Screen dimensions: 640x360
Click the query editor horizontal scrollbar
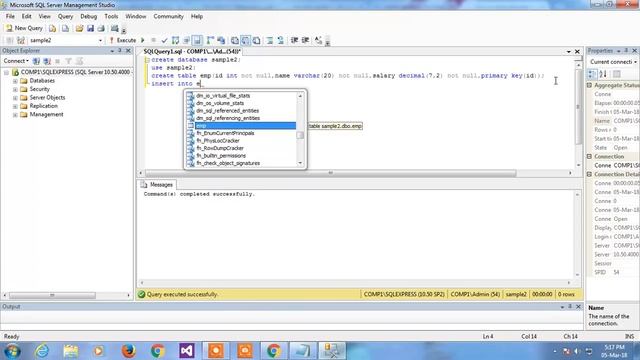331,173
